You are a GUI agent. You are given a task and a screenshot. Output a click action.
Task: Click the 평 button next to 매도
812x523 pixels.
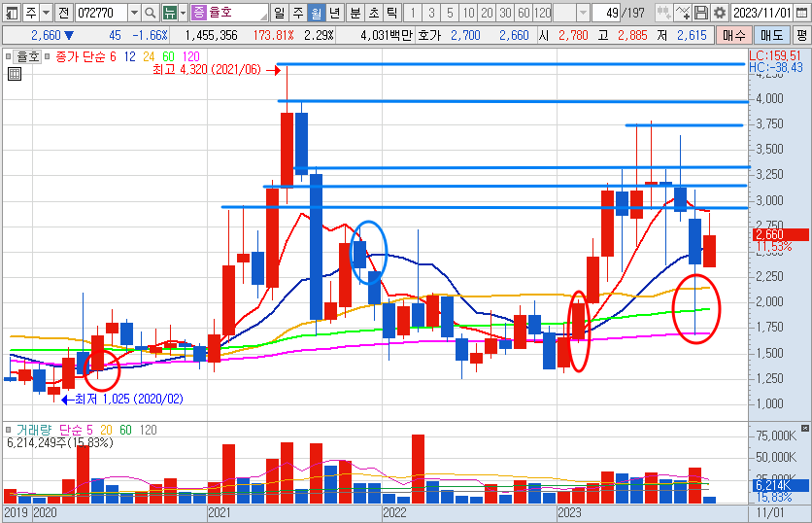(x=801, y=35)
